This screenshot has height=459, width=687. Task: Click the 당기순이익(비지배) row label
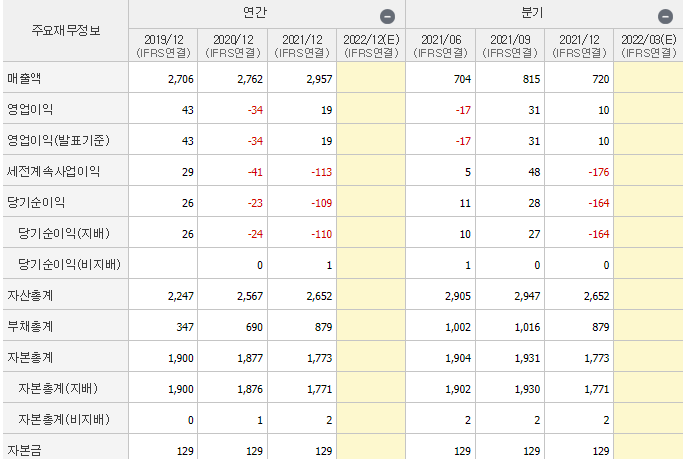(69, 264)
